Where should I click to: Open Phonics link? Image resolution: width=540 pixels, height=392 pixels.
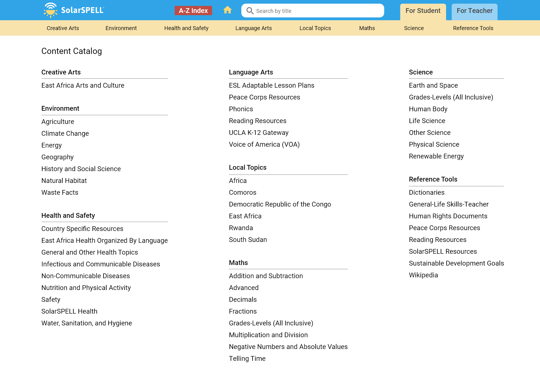tap(241, 109)
